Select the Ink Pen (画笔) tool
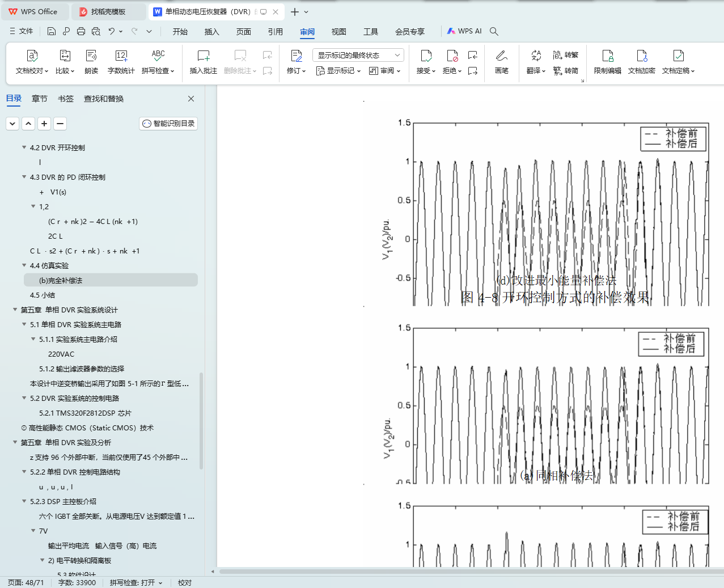This screenshot has width=724, height=588. (501, 56)
